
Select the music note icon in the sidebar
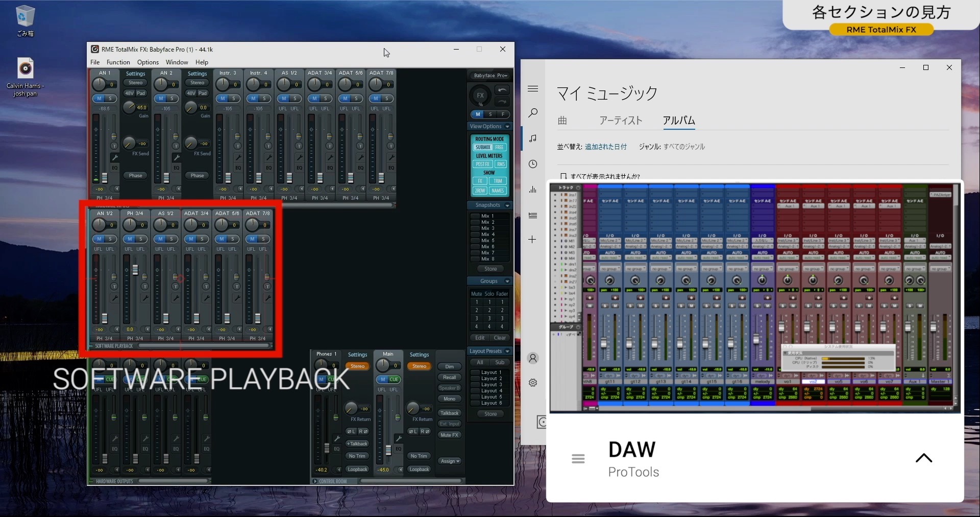533,138
